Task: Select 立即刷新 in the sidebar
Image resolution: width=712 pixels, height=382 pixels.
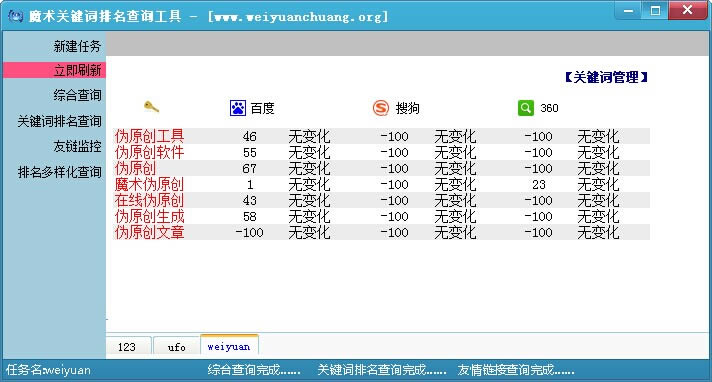Action: (54, 70)
